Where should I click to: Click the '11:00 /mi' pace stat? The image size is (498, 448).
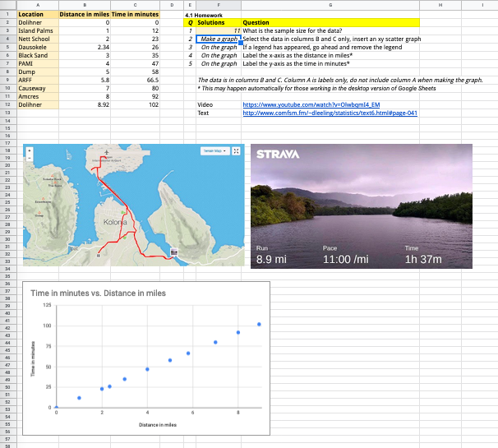[345, 259]
